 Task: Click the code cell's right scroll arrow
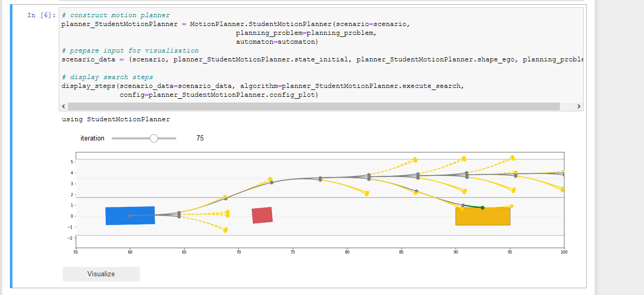tap(579, 106)
